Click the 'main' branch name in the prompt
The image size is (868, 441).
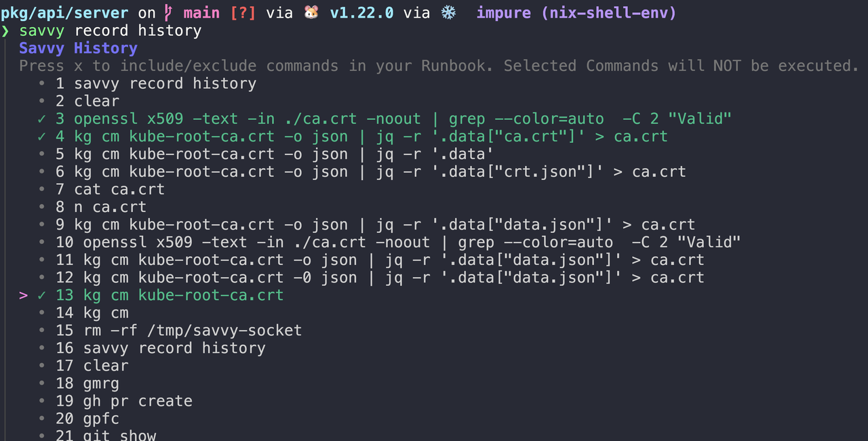pyautogui.click(x=201, y=13)
